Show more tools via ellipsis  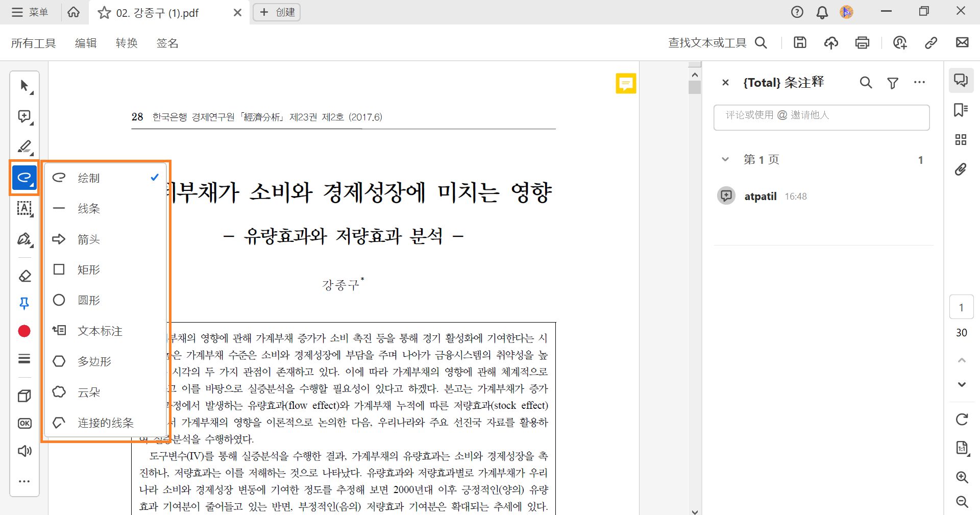point(24,481)
